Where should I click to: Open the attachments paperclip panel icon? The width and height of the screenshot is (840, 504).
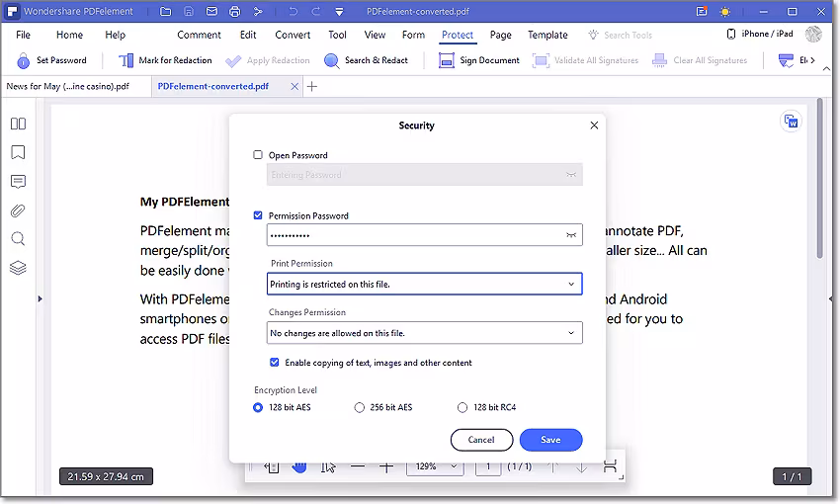click(x=18, y=210)
